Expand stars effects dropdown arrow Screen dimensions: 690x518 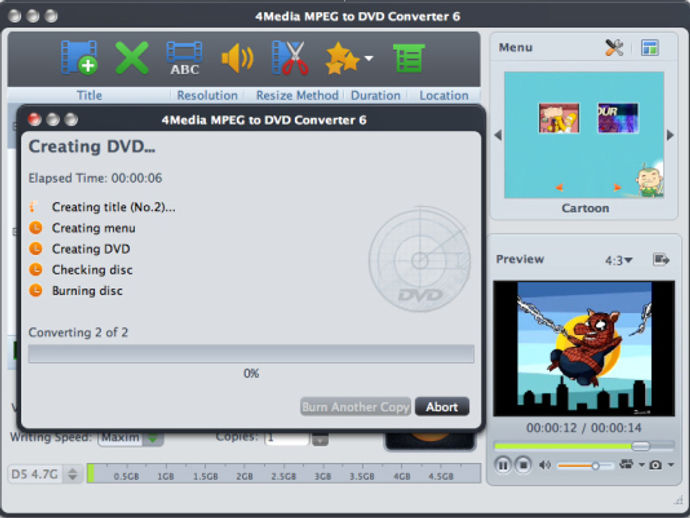tap(369, 58)
